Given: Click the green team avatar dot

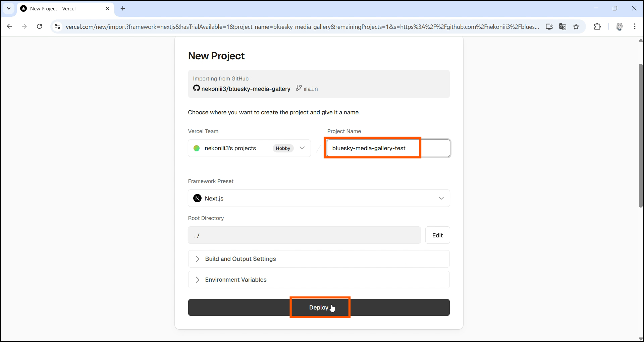Looking at the screenshot, I should point(197,148).
